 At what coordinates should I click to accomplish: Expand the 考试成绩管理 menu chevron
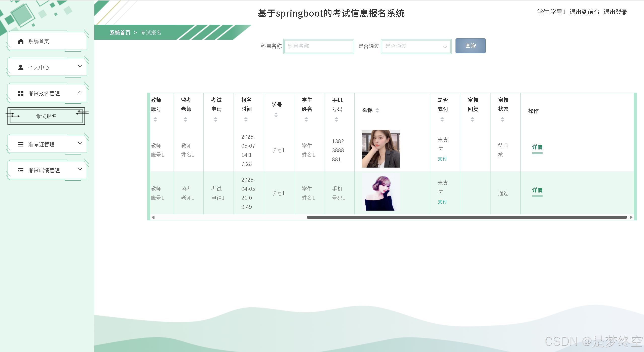(80, 169)
